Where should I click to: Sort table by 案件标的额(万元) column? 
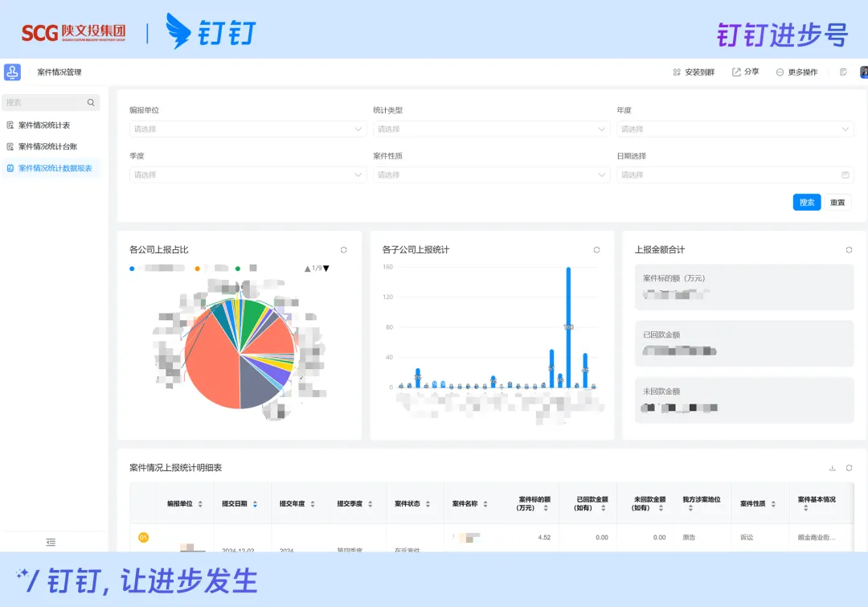pos(546,508)
